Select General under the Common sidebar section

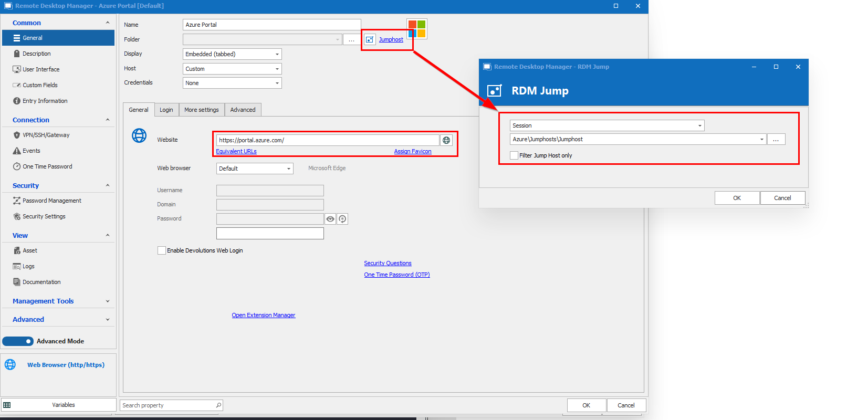click(58, 38)
